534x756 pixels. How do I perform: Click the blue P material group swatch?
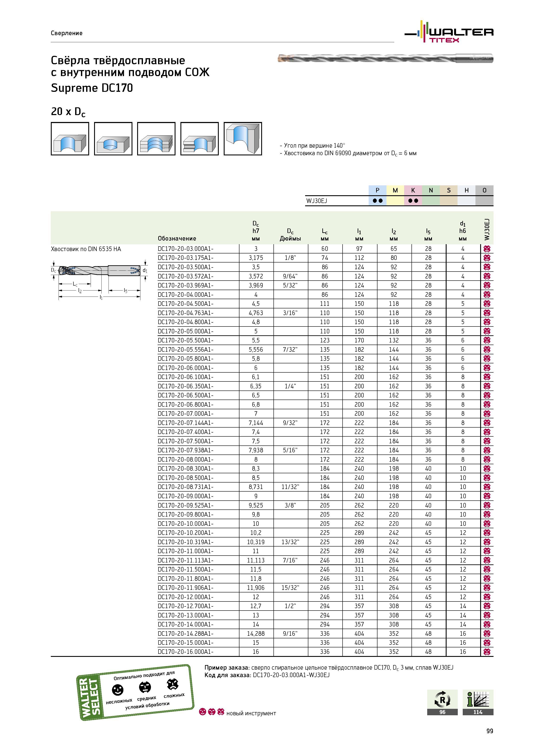[x=377, y=190]
